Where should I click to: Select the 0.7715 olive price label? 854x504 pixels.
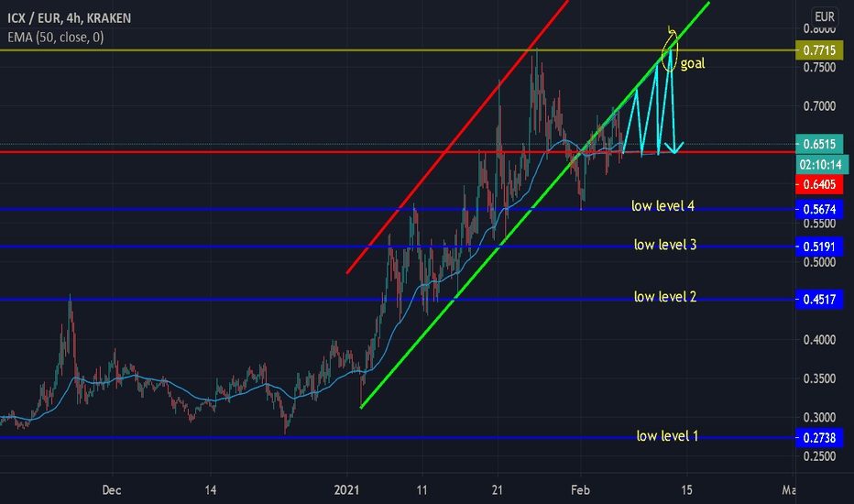819,50
